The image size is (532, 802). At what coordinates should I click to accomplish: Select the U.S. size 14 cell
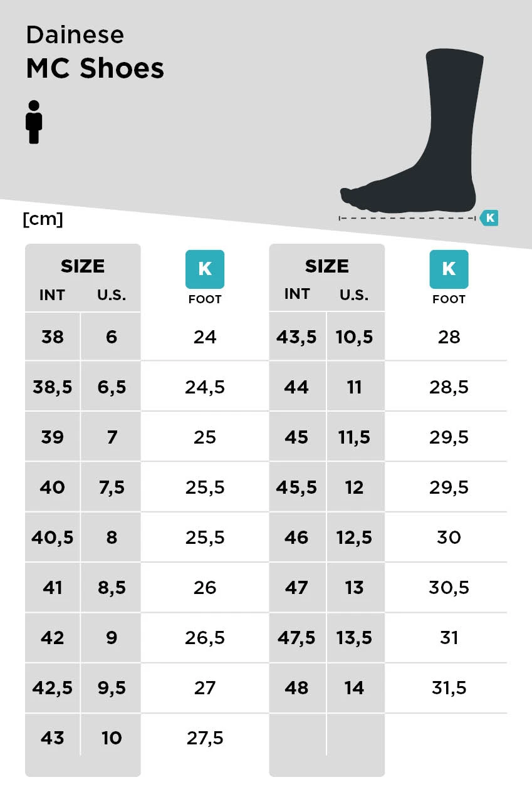point(355,688)
